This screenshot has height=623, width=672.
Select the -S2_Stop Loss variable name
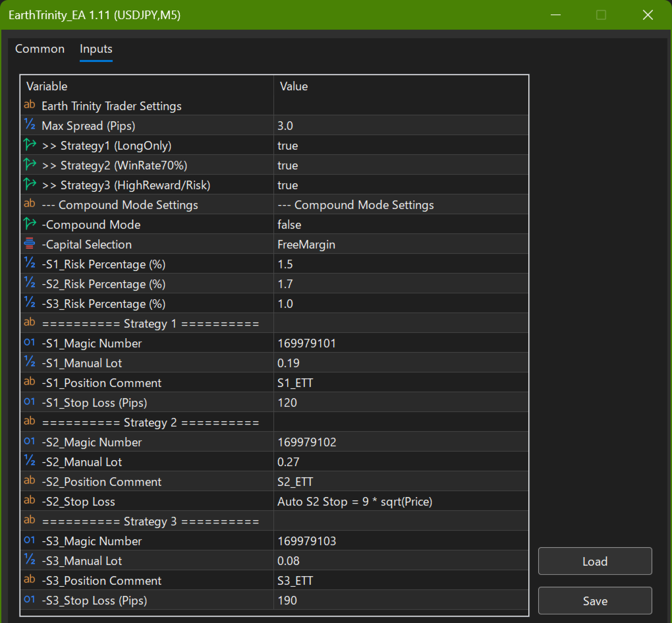pyautogui.click(x=78, y=502)
